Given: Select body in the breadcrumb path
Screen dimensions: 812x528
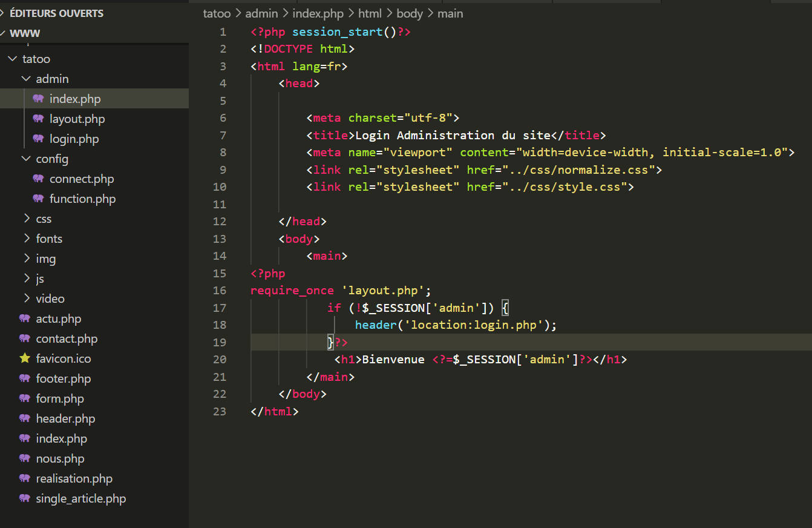Looking at the screenshot, I should 410,13.
